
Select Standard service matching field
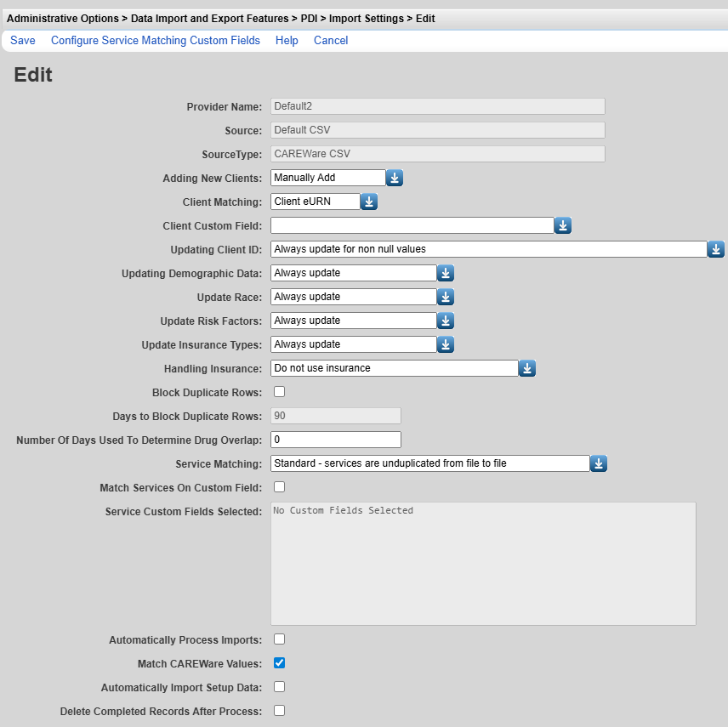(430, 463)
